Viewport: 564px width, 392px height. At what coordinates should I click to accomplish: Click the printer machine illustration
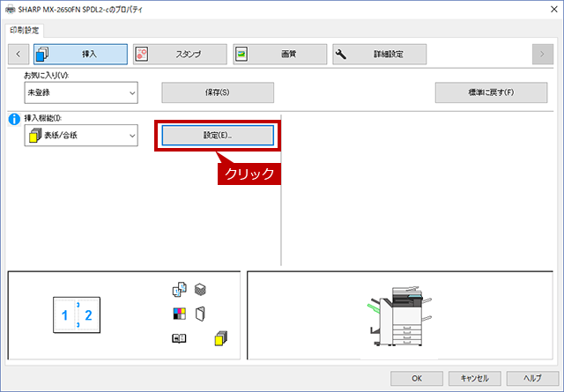tap(399, 316)
